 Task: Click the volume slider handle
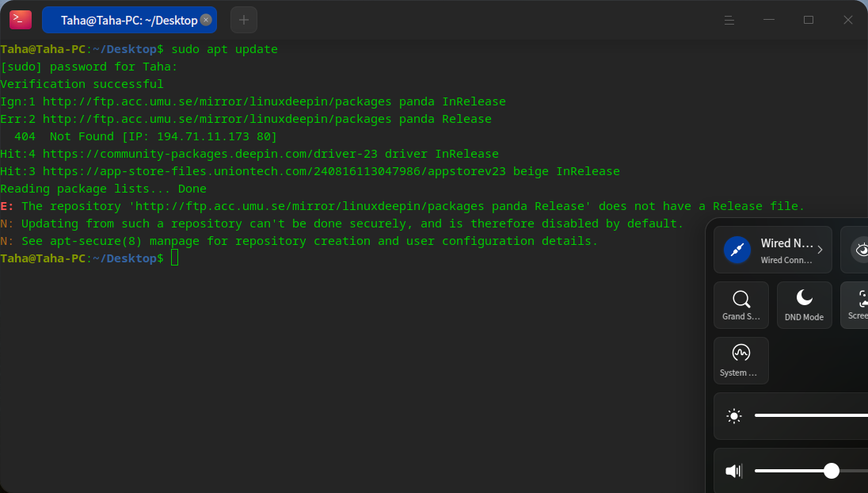point(831,471)
